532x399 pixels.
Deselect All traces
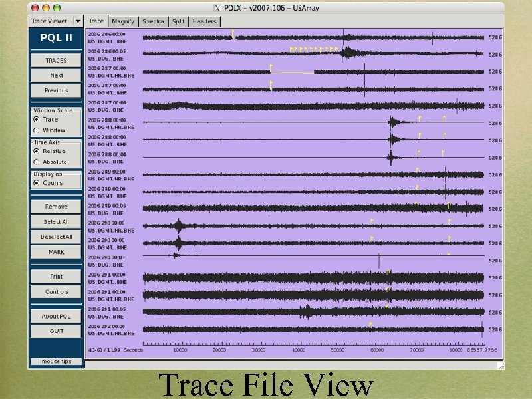pyautogui.click(x=55, y=237)
